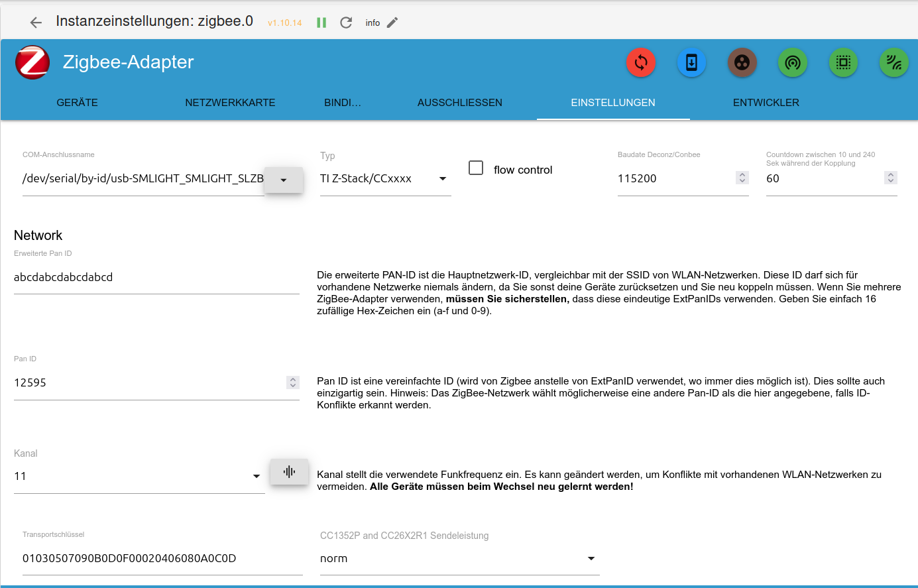Screen dimensions: 918x588
Task: Toggle the flow control checkbox
Action: pyautogui.click(x=476, y=168)
